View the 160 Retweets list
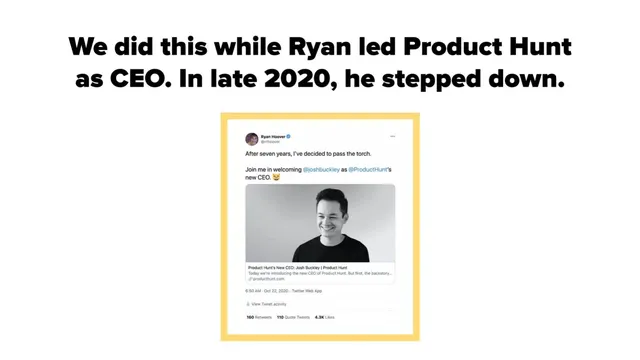Image resolution: width=640 pixels, height=360 pixels. (259, 317)
